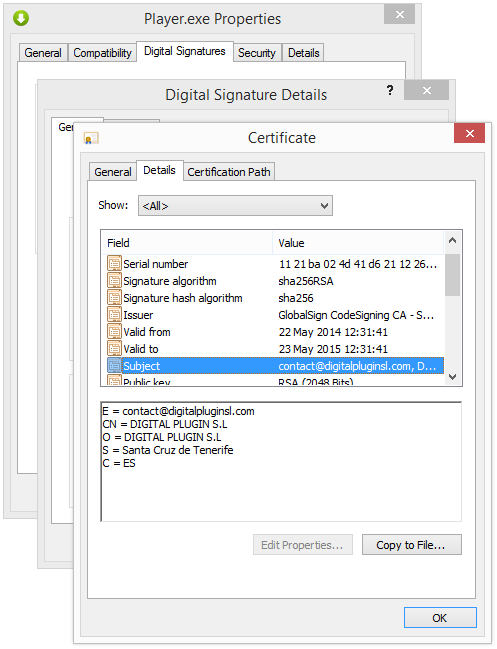Viewport: 497px width, 649px height.
Task: Click the Edit Properties button
Action: tap(303, 545)
